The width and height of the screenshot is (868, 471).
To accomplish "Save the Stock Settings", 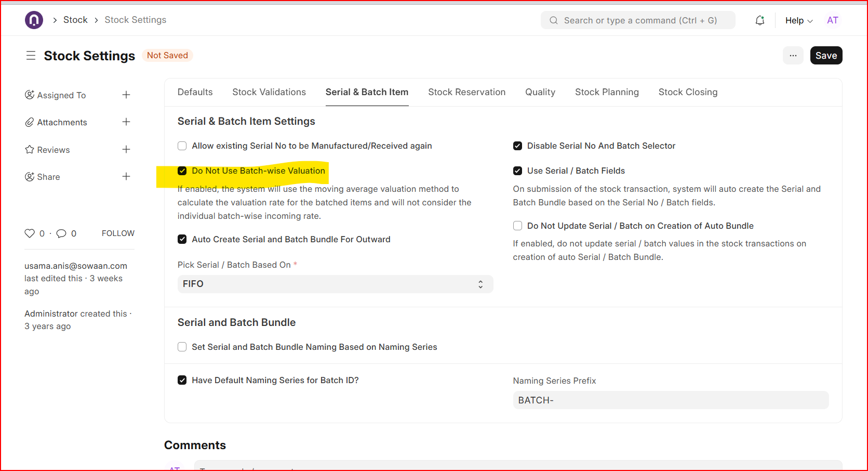I will 826,56.
